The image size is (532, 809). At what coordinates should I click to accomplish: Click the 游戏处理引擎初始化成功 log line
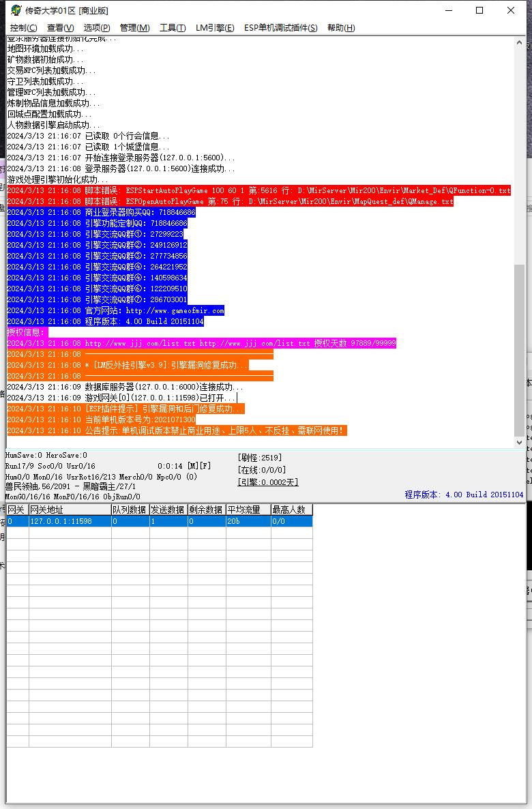coord(57,179)
